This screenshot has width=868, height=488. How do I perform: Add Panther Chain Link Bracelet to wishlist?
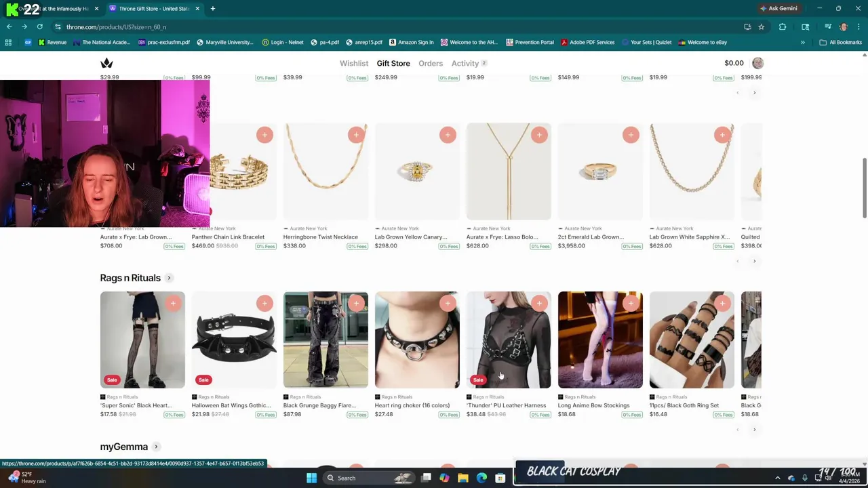[x=264, y=135]
